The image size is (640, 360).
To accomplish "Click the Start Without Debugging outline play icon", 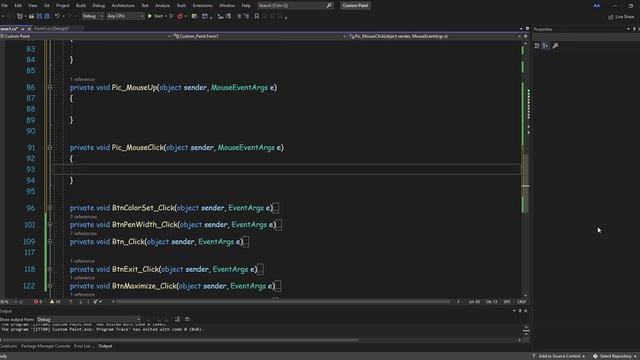I will coord(171,16).
